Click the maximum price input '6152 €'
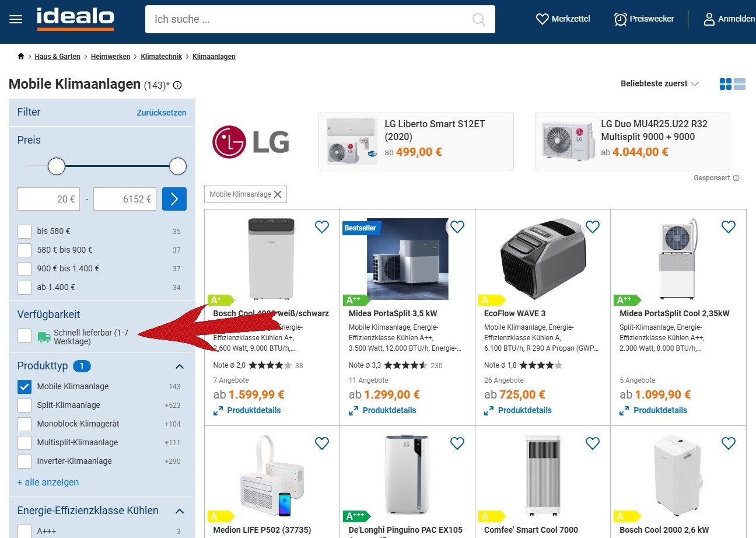 pyautogui.click(x=125, y=199)
